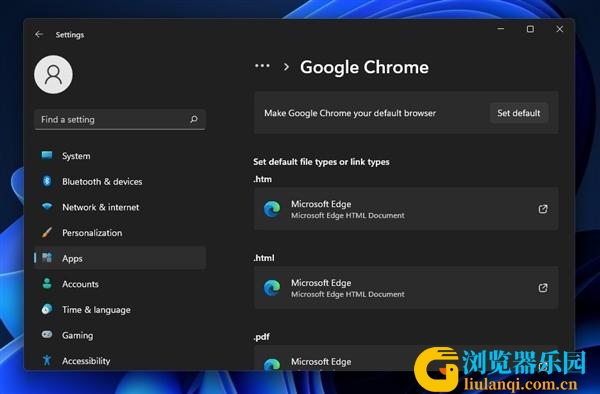Open external link icon for .html
The image size is (600, 394).
(543, 288)
